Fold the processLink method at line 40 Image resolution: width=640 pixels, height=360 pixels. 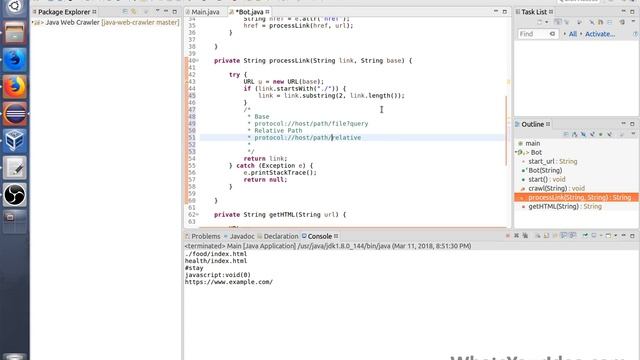click(x=198, y=60)
